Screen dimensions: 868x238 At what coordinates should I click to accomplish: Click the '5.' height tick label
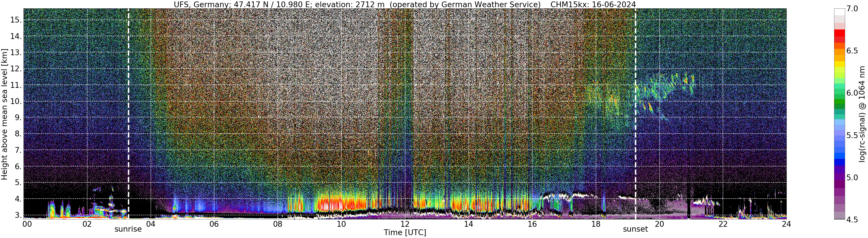pyautogui.click(x=18, y=183)
